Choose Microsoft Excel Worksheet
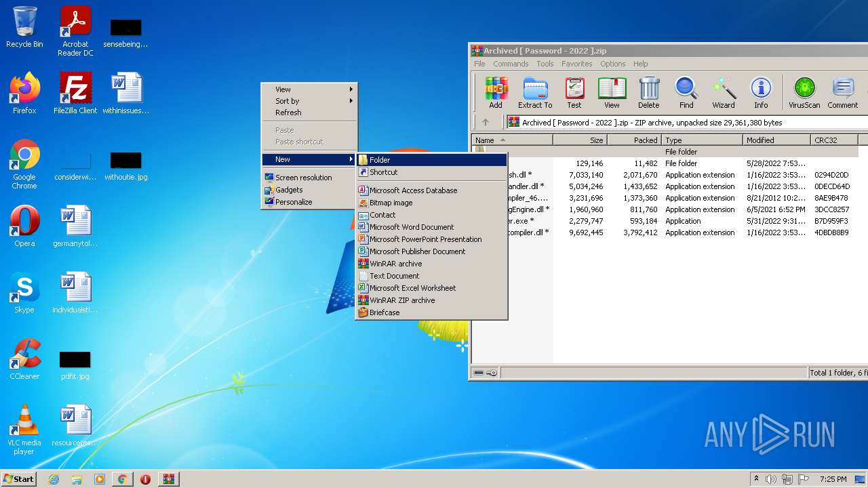 tap(432, 288)
